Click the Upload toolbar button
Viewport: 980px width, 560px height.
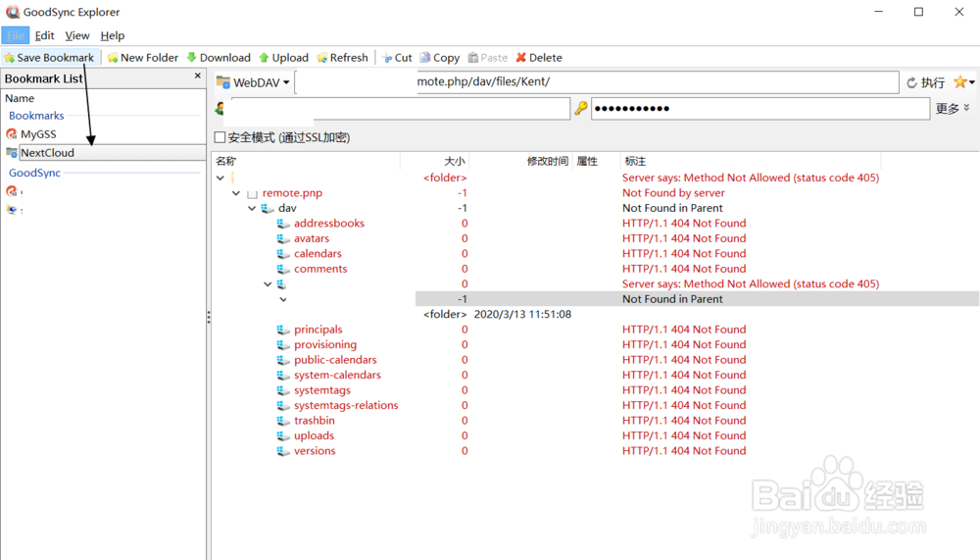[284, 58]
